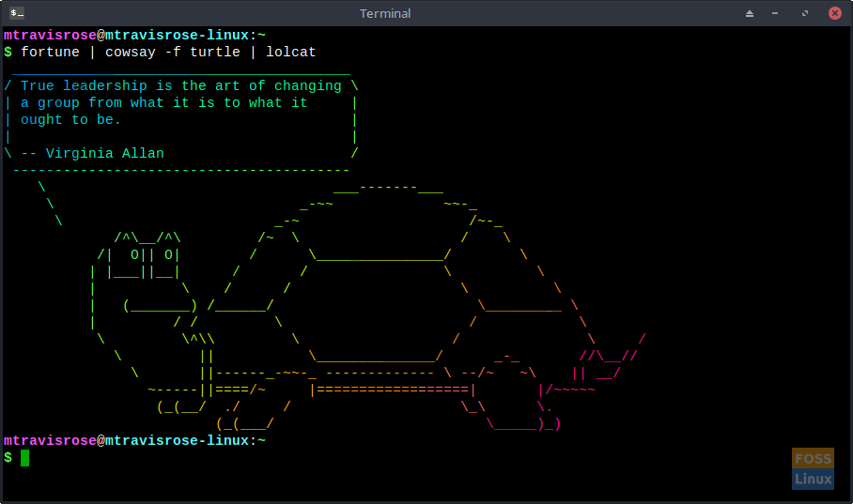Click the '-- Virginia Allan' attribution
The height and width of the screenshot is (504, 853).
(x=92, y=153)
